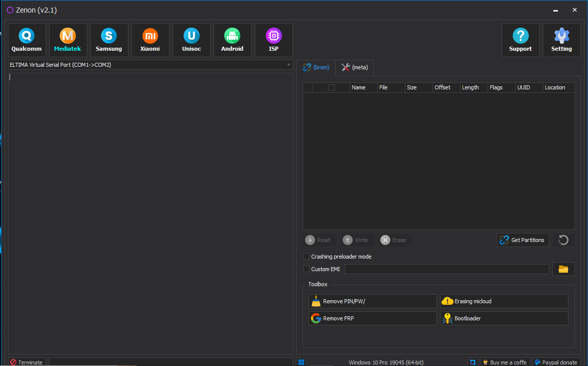Click the Offset column header

coord(447,87)
